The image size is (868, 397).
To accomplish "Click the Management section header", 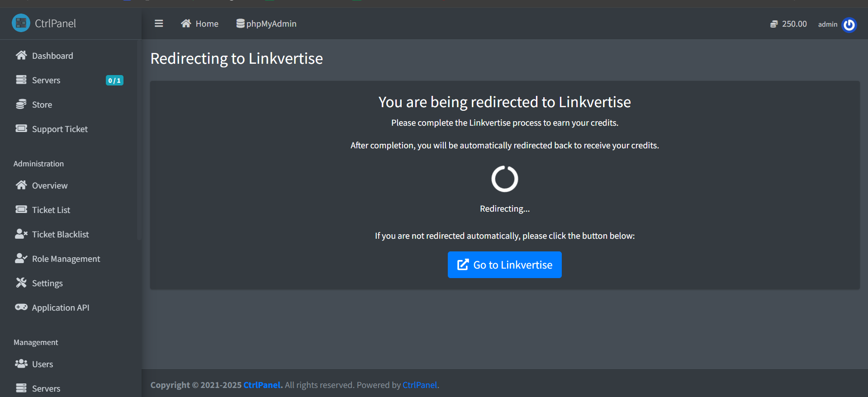I will 36,342.
